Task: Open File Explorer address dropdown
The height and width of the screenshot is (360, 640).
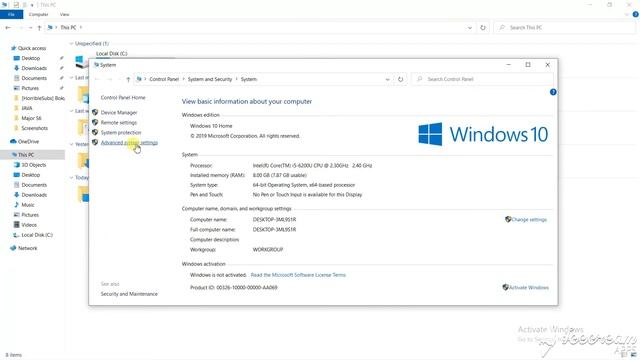Action: click(470, 27)
